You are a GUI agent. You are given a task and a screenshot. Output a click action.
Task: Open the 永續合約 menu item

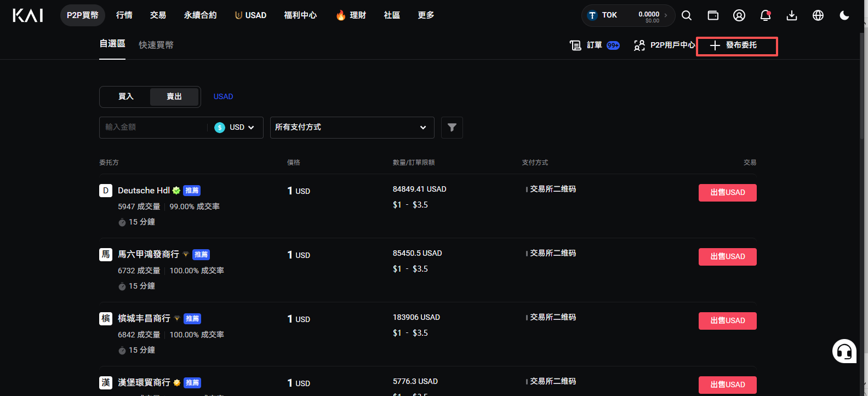point(201,15)
